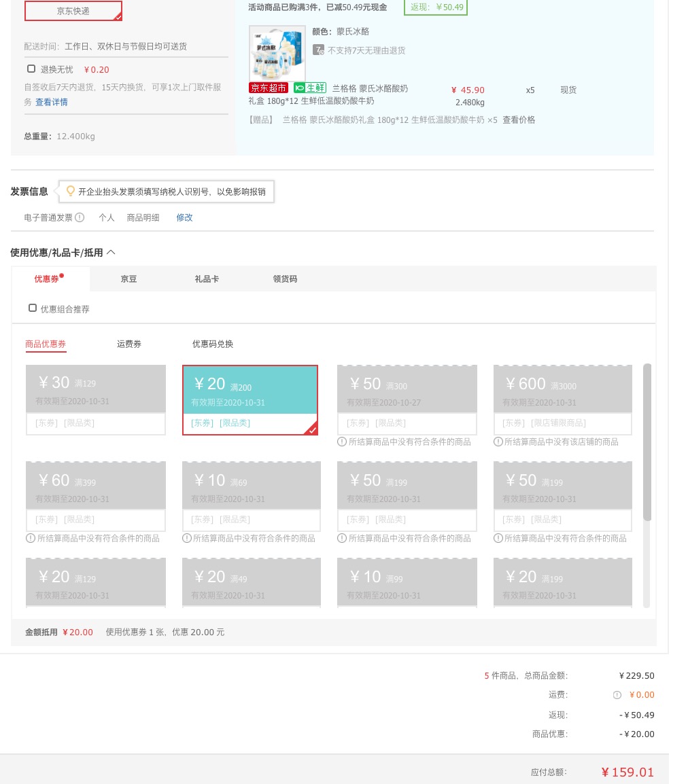
Task: Click the 总商品金额 ¥229.50 value
Action: click(636, 676)
